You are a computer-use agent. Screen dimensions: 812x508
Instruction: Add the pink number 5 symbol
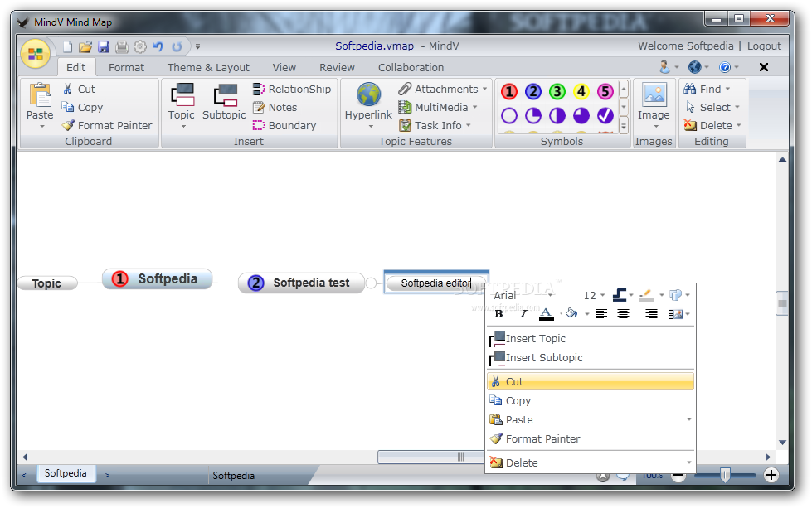click(605, 91)
